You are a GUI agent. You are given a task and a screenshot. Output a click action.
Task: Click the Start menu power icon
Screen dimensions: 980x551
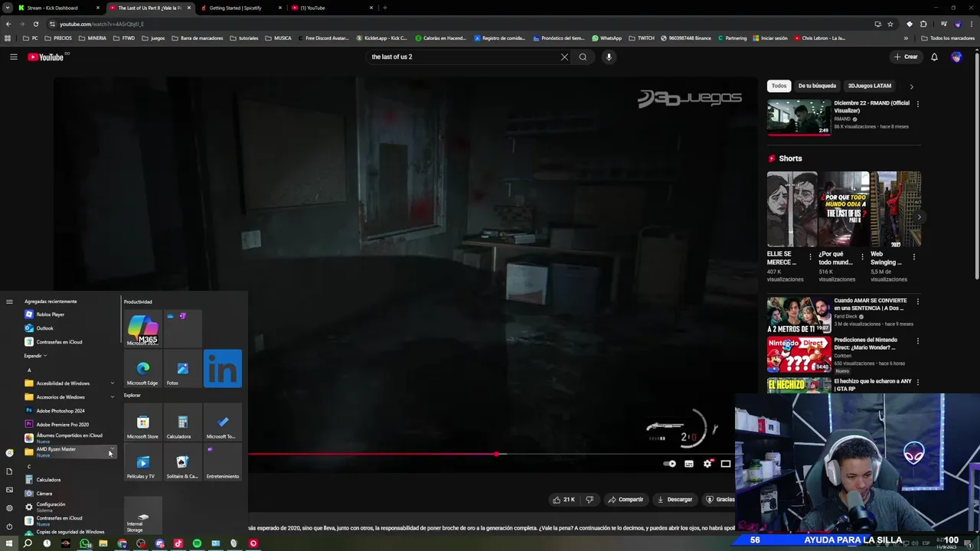[x=9, y=527]
